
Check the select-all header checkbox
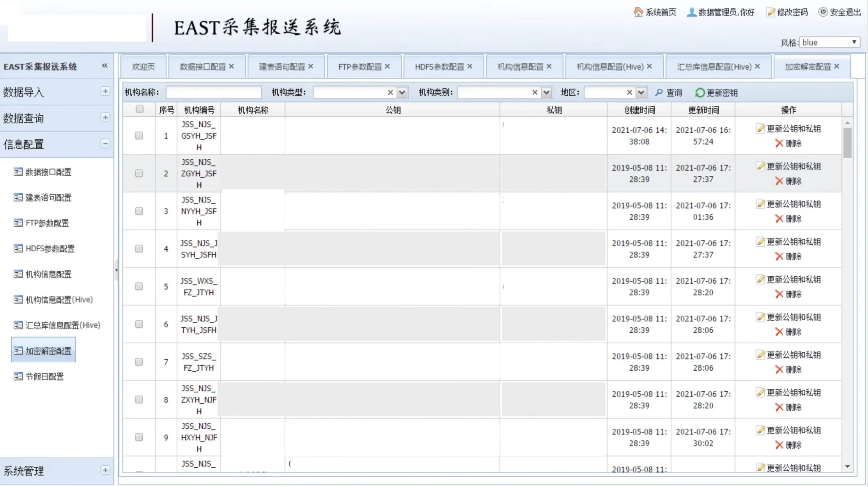pos(139,109)
